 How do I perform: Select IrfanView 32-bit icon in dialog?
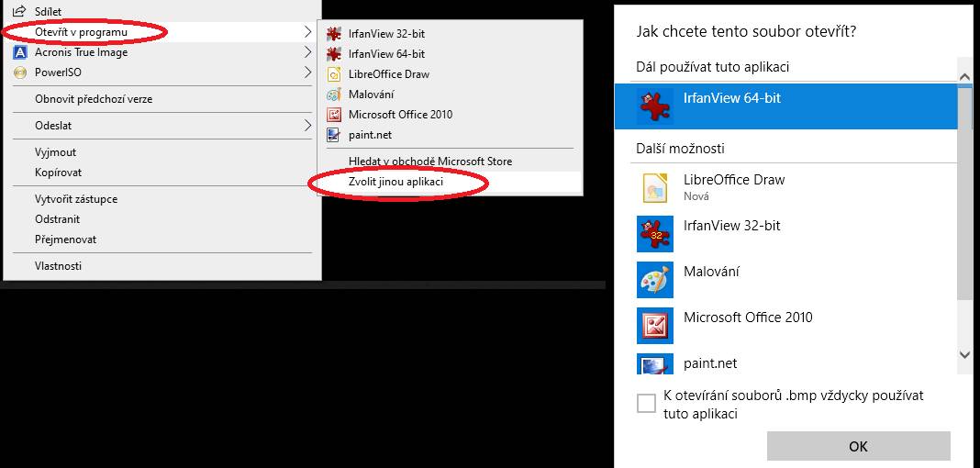click(655, 234)
